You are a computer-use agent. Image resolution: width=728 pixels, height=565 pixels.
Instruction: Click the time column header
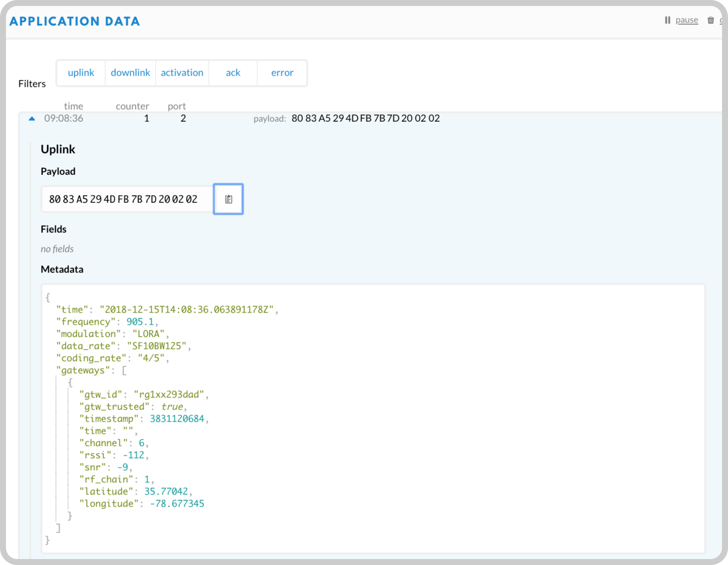[73, 106]
